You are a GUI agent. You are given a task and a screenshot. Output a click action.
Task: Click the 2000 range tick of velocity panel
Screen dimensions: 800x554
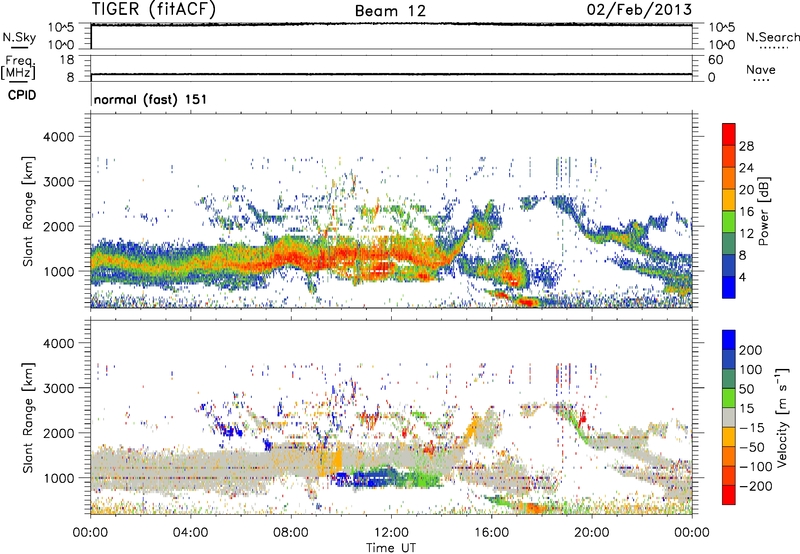coord(59,433)
